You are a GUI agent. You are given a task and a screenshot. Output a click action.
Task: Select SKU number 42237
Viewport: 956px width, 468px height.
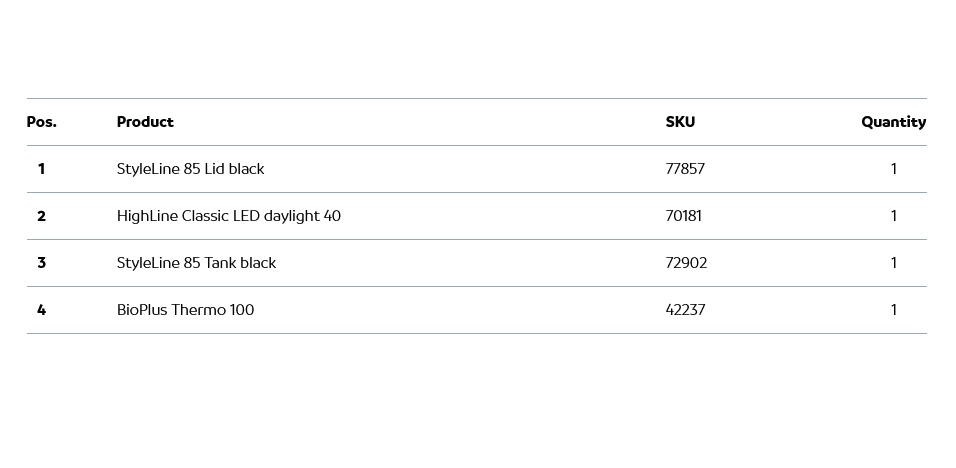tap(685, 310)
